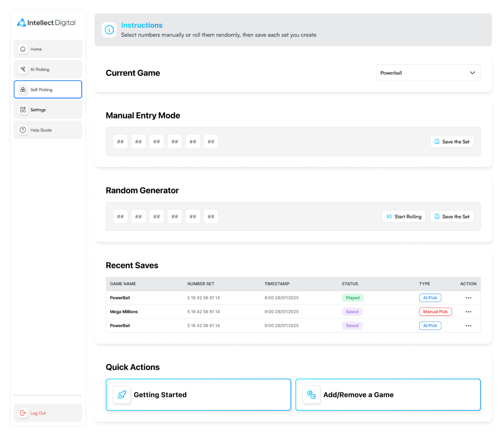Screen dimensions: 504x434
Task: Open actions menu for Mega Millions row
Action: [x=468, y=312]
